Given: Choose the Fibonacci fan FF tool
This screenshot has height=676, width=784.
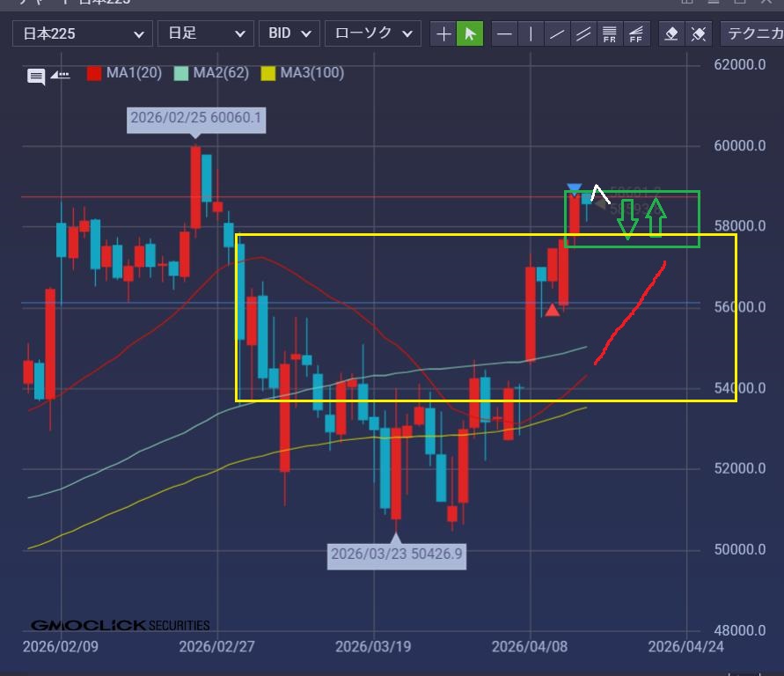Looking at the screenshot, I should (x=636, y=34).
